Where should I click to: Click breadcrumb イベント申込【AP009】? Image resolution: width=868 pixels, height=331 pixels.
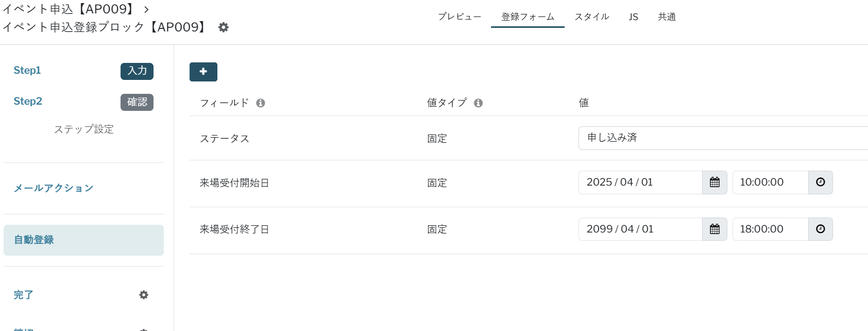[x=71, y=9]
